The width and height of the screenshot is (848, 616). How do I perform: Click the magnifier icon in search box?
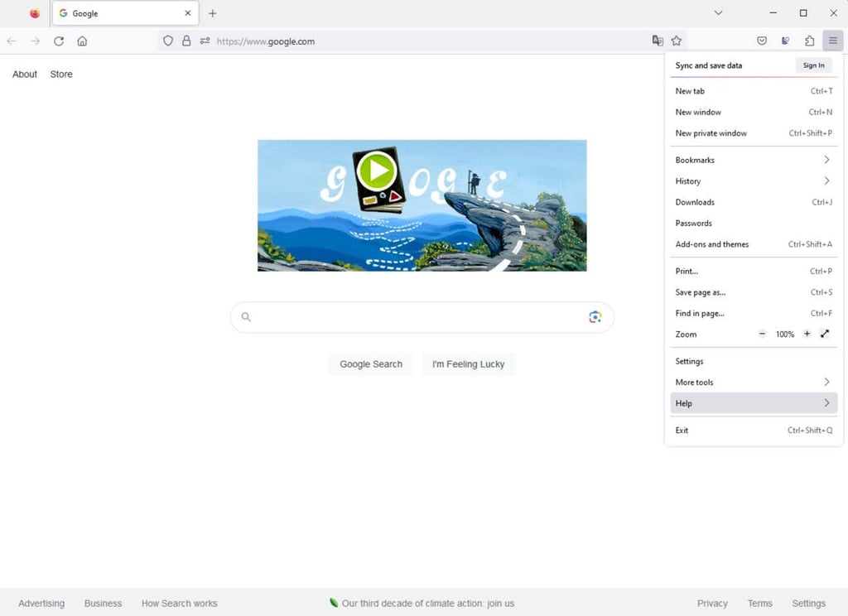[246, 317]
